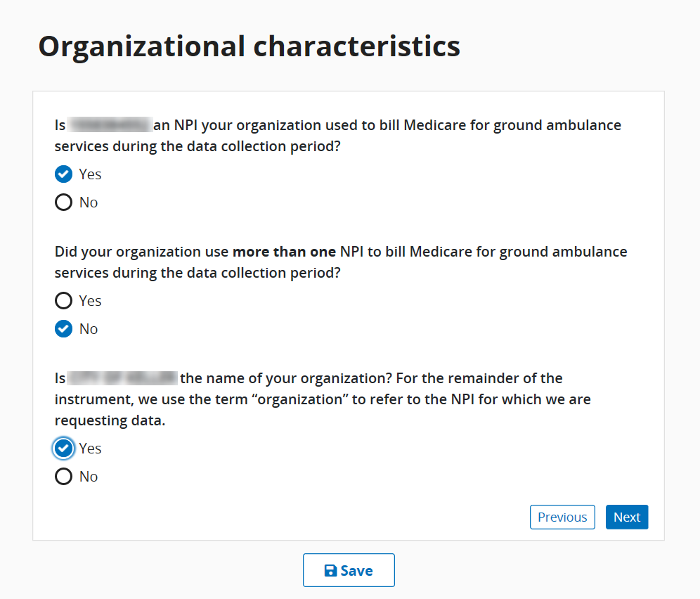Click the blurred organization name in third question

[x=122, y=378]
